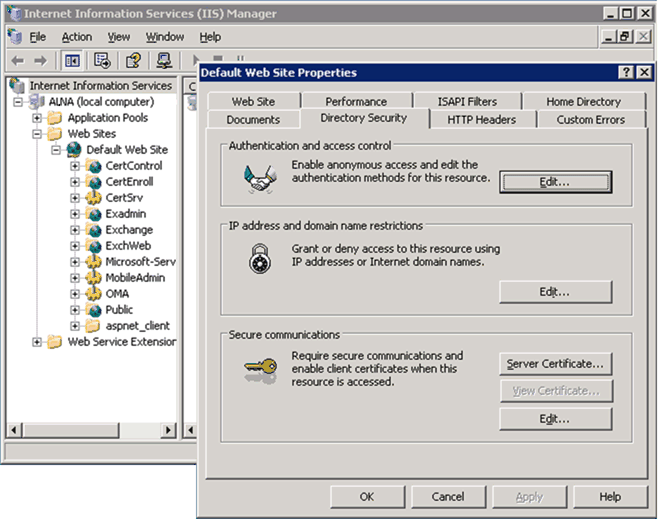Open the File menu
658x519 pixels.
(x=37, y=37)
